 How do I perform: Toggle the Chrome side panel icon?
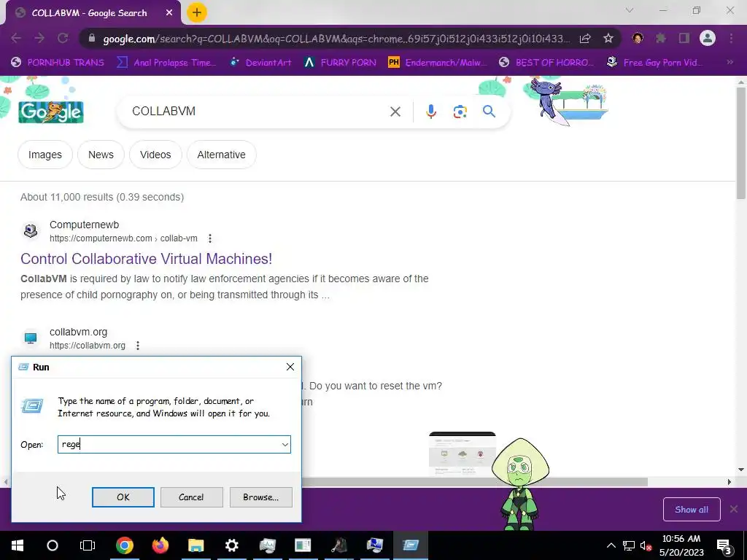tap(684, 38)
